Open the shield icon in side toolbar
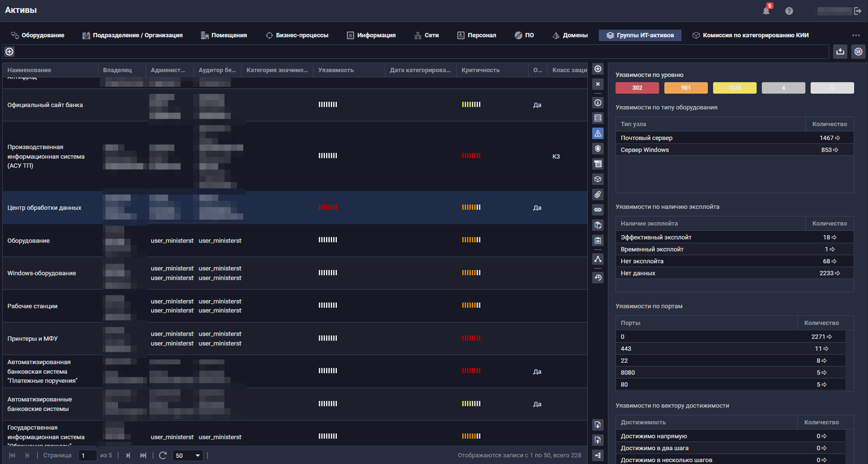The height and width of the screenshot is (464, 868). (598, 149)
